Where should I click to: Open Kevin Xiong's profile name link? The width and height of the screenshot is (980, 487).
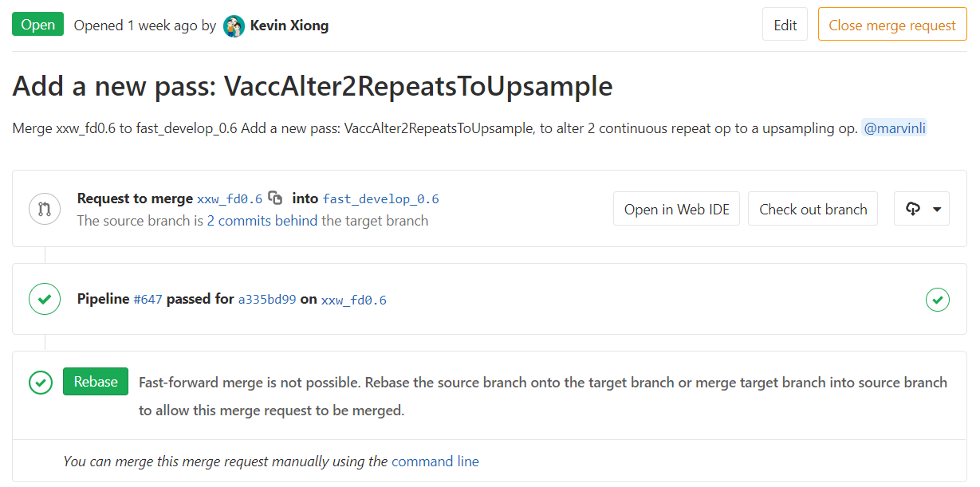[x=289, y=26]
